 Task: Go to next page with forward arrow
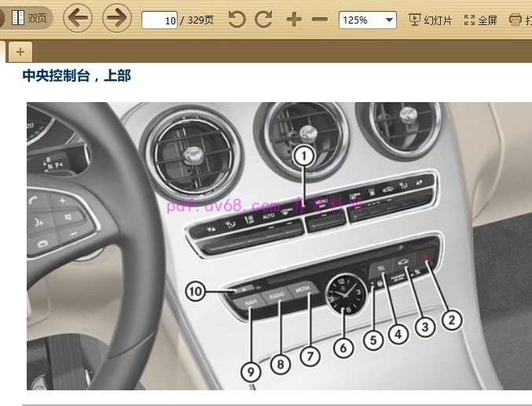tap(117, 19)
